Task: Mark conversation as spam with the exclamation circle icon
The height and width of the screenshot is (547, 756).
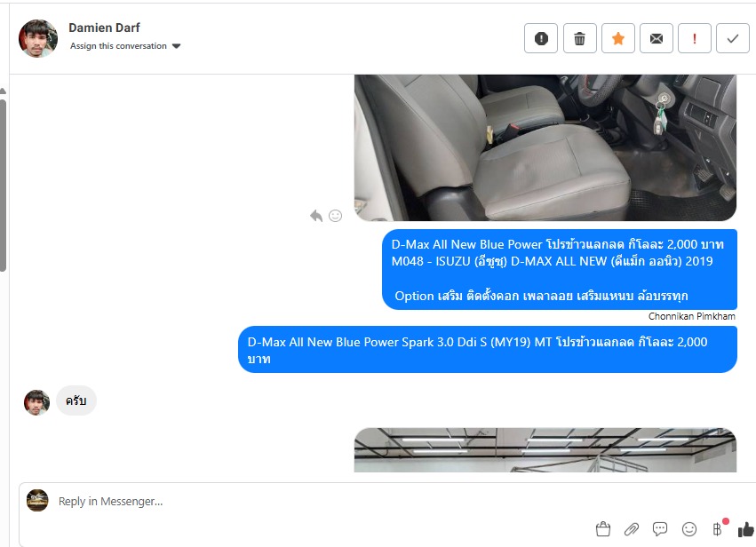Action: tap(541, 38)
